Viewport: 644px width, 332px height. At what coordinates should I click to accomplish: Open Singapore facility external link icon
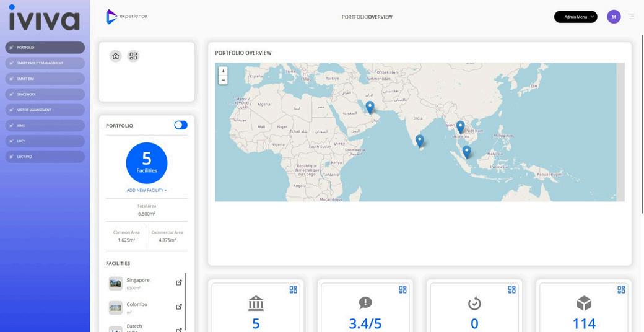pyautogui.click(x=179, y=282)
